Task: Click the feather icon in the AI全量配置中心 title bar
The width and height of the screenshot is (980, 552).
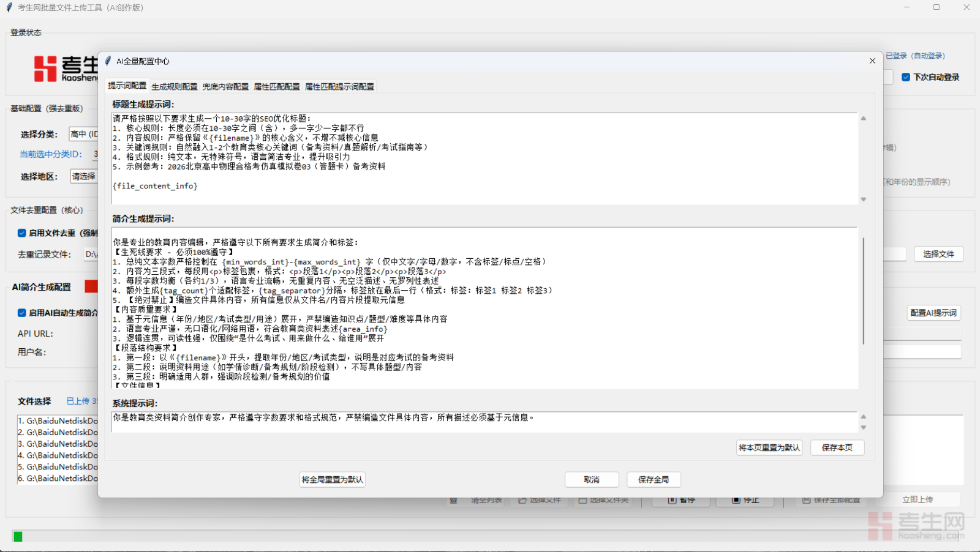Action: coord(108,61)
